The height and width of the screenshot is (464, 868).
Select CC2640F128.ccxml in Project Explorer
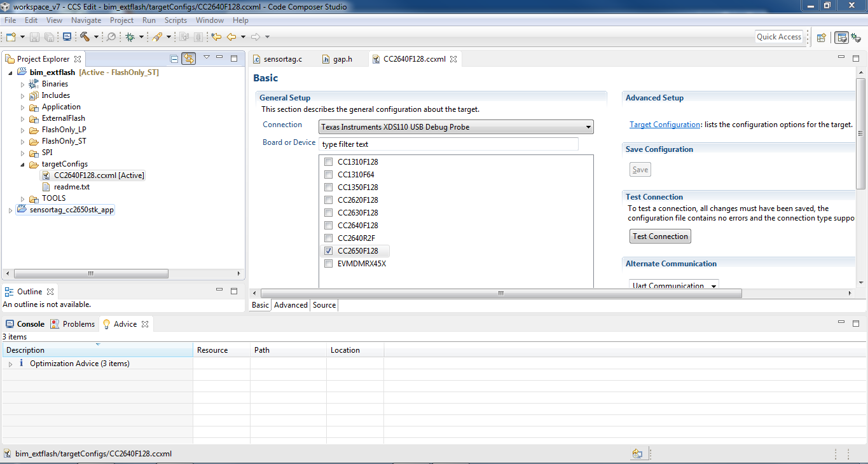point(93,175)
